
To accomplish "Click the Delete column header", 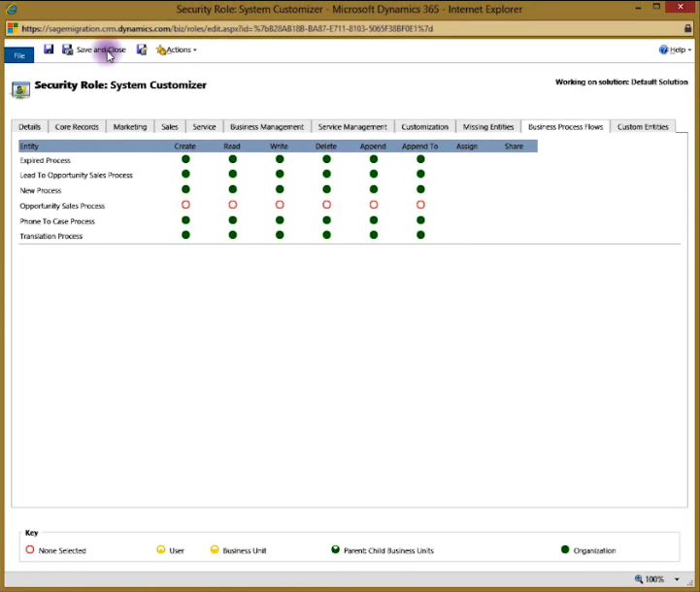I will point(326,147).
